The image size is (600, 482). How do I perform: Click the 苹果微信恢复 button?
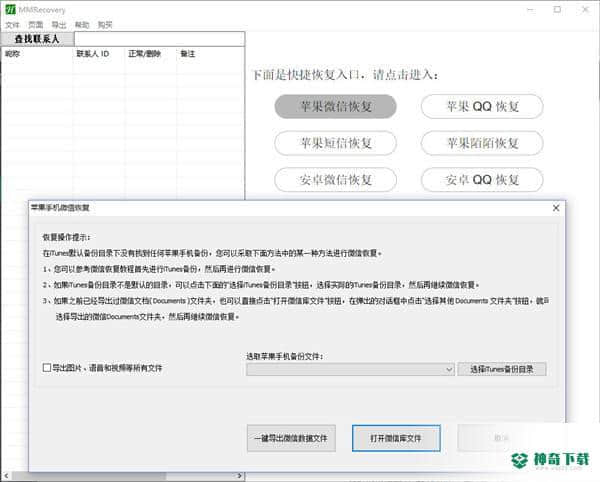click(336, 106)
